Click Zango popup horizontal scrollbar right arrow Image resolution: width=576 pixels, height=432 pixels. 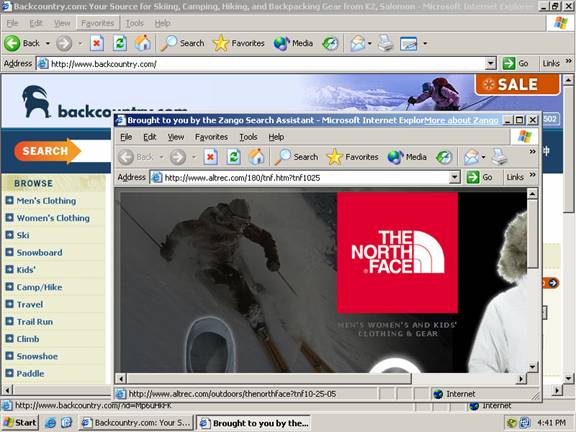pyautogui.click(x=521, y=378)
